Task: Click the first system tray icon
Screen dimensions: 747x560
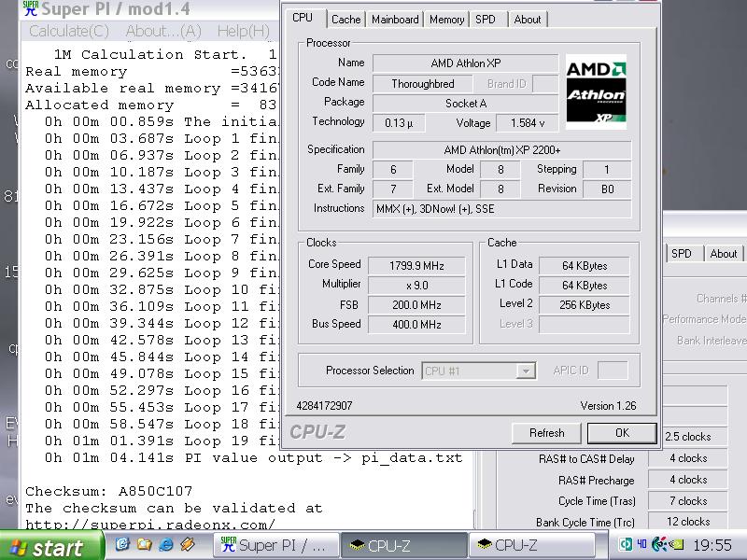Action: pyautogui.click(x=626, y=544)
